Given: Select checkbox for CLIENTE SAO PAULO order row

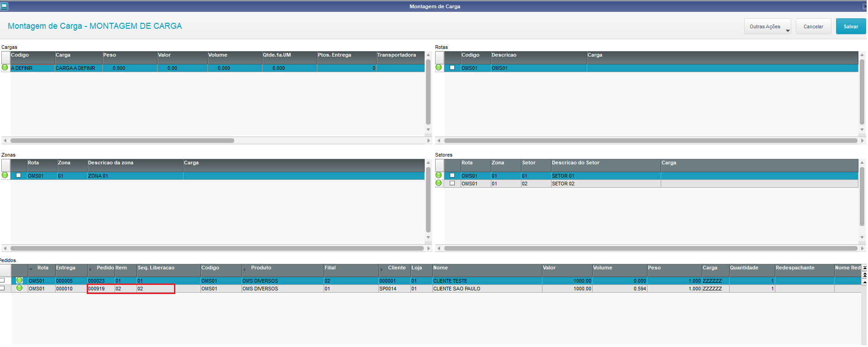Looking at the screenshot, I should [x=2, y=288].
